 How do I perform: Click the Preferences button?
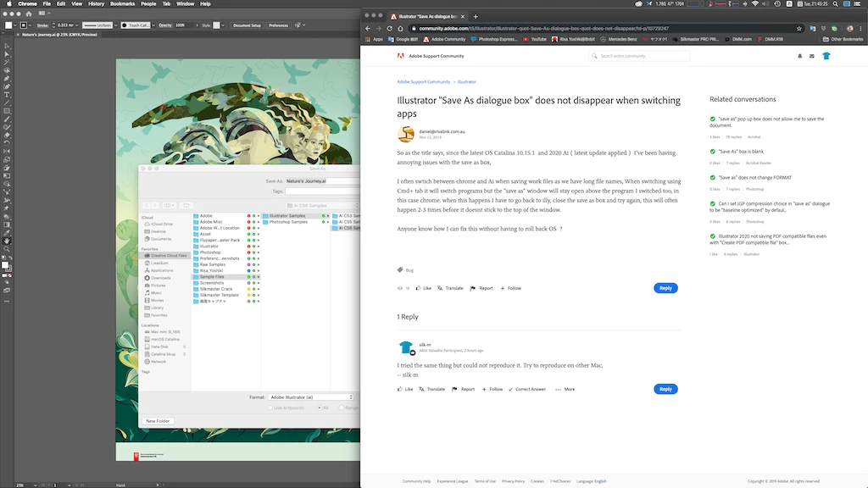coord(278,25)
